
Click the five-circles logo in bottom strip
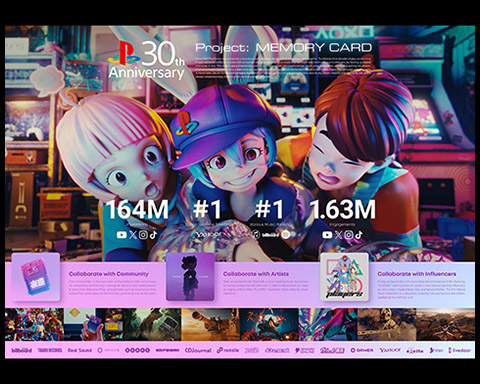pos(137,350)
